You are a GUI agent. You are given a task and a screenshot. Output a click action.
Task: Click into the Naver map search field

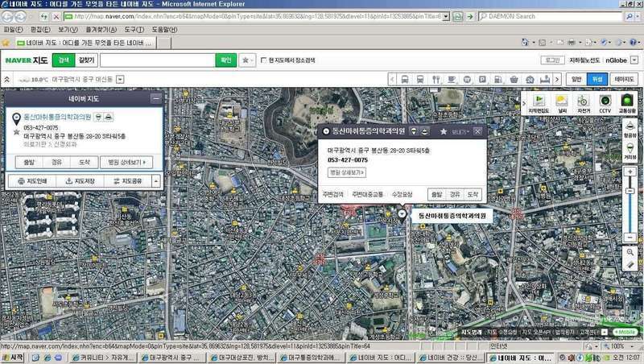click(x=158, y=60)
